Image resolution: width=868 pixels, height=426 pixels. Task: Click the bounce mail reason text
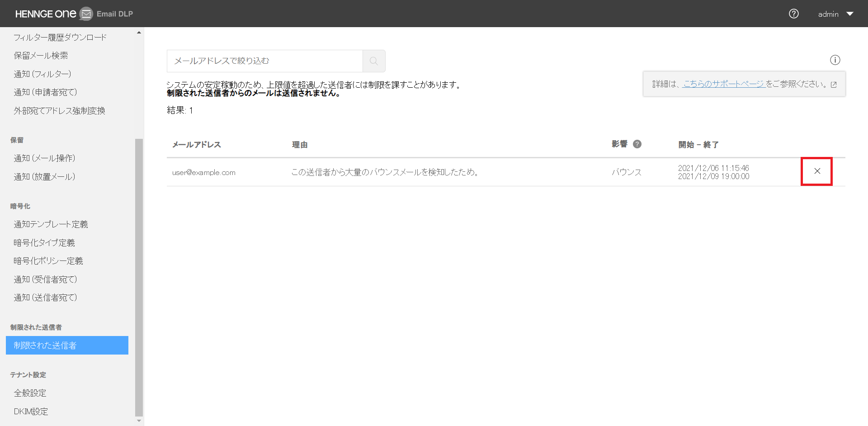(385, 172)
